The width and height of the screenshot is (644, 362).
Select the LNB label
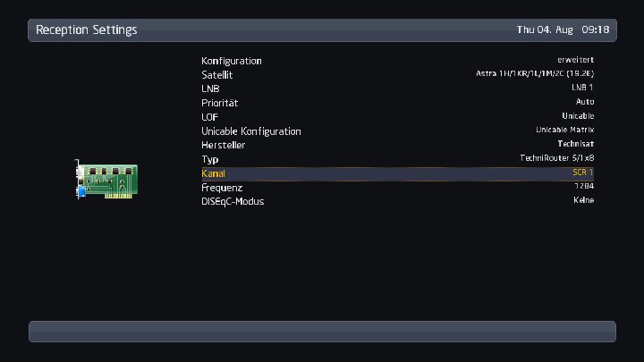click(x=210, y=89)
